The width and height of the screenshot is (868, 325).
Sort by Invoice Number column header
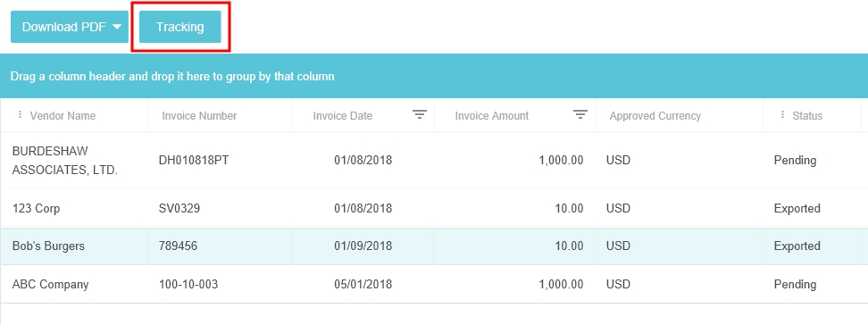click(x=199, y=116)
